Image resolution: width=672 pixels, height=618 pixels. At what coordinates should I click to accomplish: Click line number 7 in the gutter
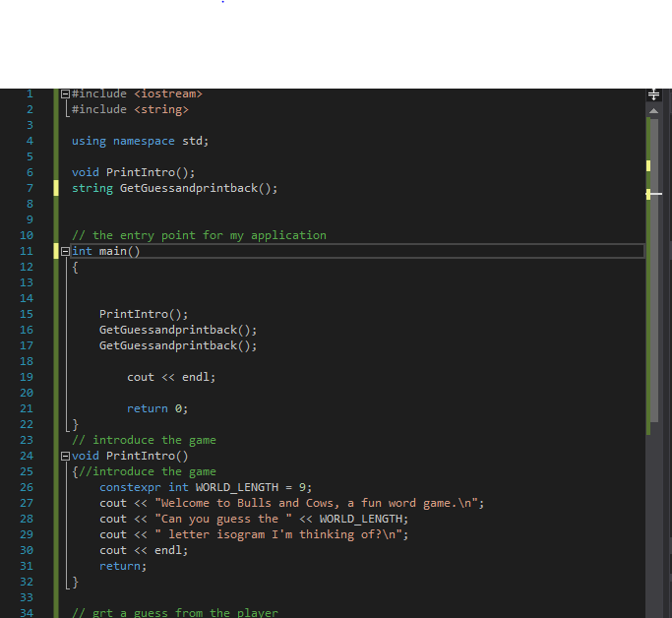(x=30, y=188)
